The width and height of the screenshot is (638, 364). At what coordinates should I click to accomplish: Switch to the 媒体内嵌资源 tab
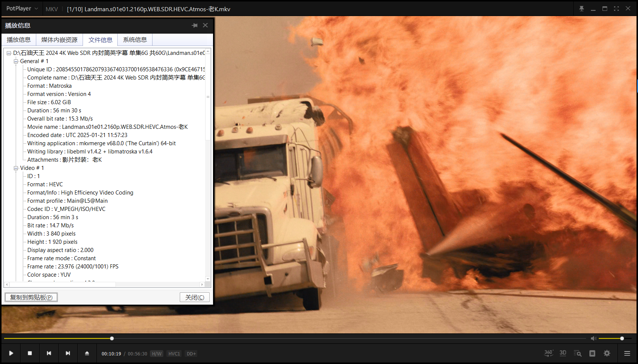pos(59,40)
